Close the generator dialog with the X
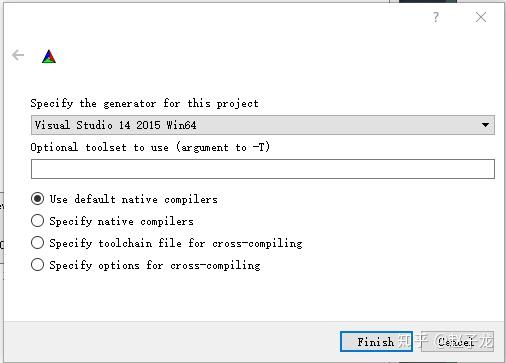 (x=481, y=17)
